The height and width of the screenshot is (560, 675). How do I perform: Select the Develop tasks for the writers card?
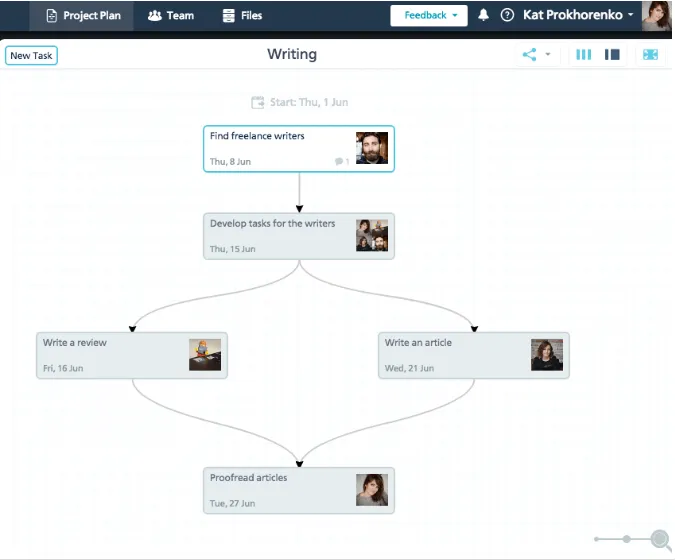pos(299,236)
